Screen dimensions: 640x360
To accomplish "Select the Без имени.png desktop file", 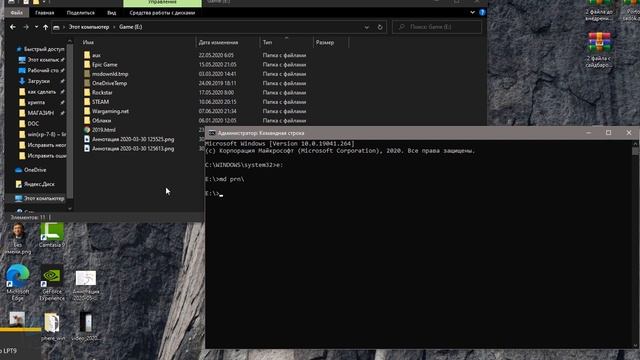I will point(18,238).
